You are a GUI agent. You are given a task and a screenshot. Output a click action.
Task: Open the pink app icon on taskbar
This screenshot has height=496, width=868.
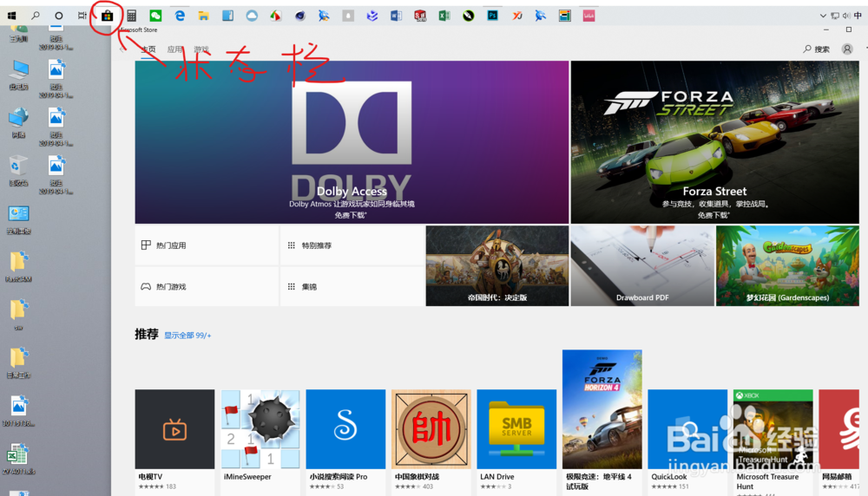(x=589, y=16)
